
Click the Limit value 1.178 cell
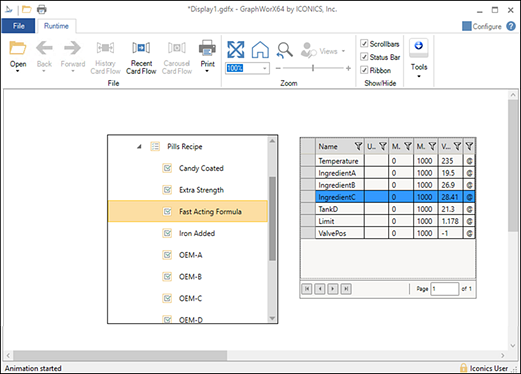pyautogui.click(x=451, y=221)
